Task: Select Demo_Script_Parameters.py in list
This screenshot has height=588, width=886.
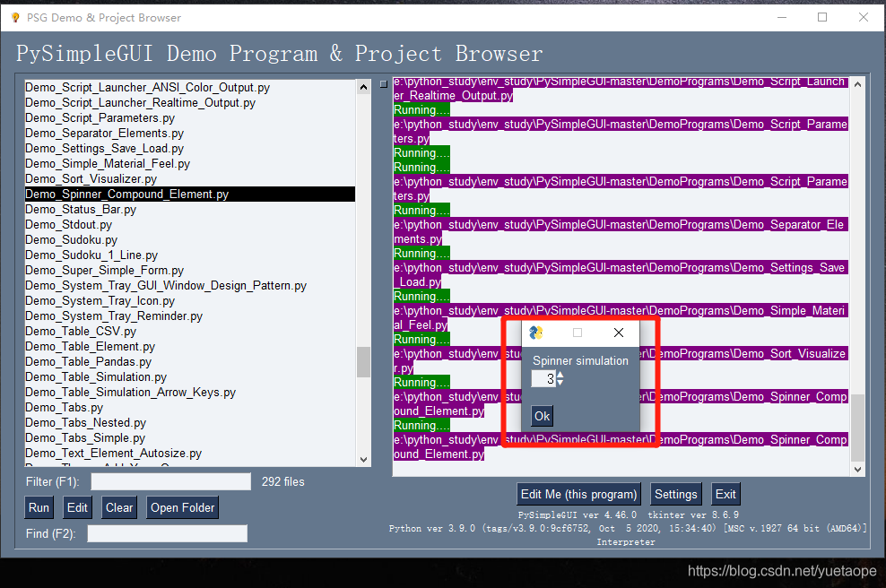Action: tap(190, 118)
